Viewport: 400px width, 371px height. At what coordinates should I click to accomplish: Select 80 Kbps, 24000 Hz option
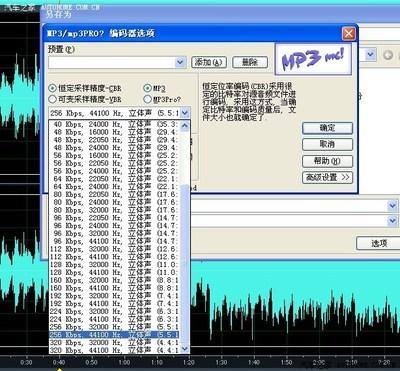coord(114,202)
